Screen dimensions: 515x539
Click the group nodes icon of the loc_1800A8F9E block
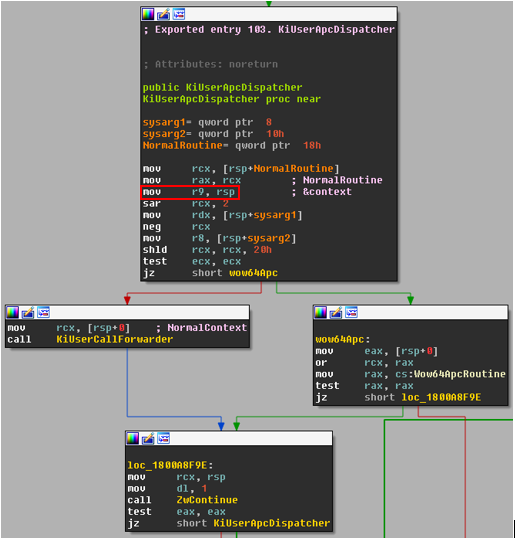coord(164,438)
